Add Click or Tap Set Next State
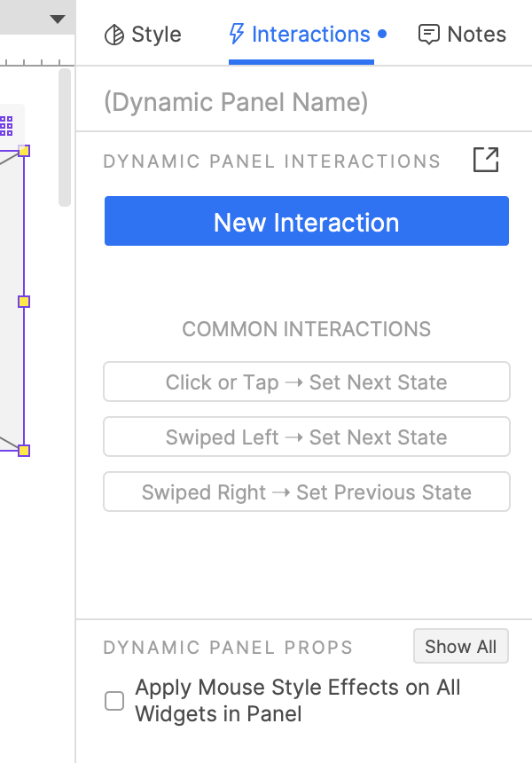 [307, 382]
